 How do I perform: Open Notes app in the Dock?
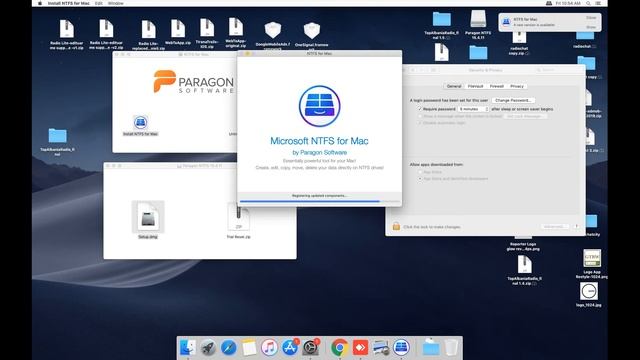249,348
